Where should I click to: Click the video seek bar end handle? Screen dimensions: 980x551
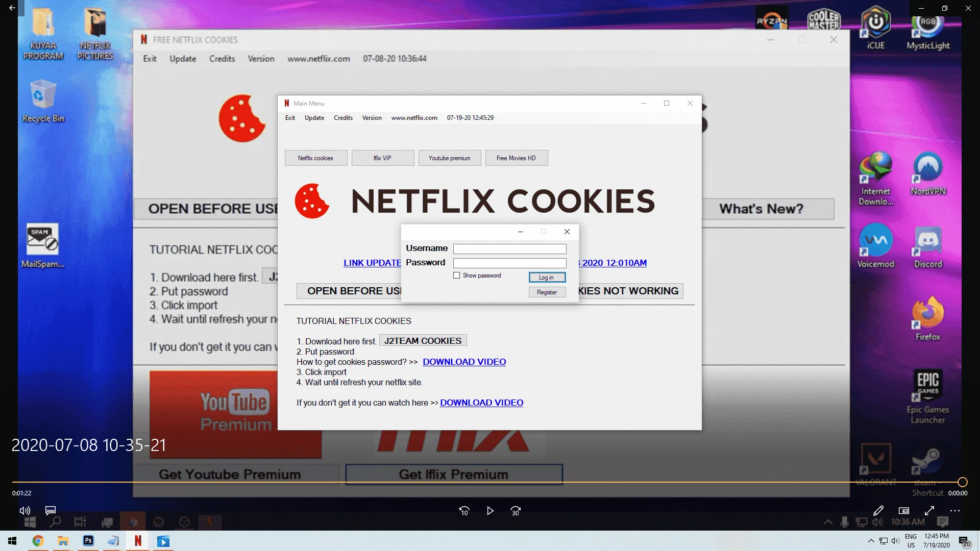[x=962, y=482]
